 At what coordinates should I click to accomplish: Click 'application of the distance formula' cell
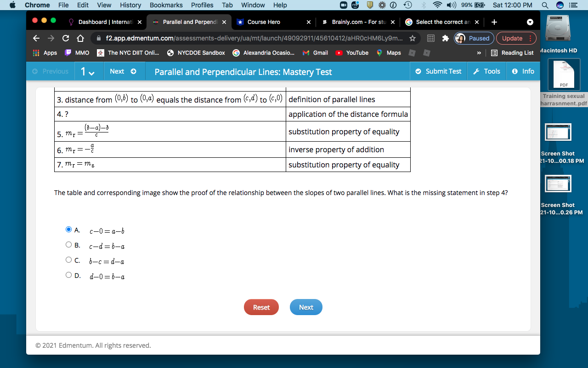point(348,114)
